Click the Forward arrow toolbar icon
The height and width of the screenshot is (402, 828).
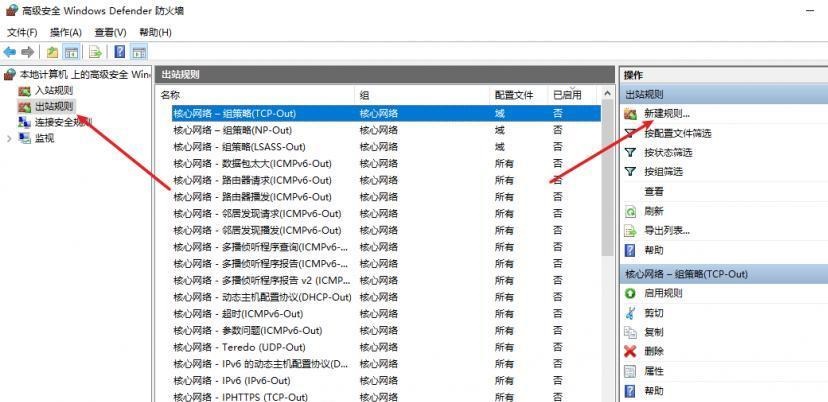click(27, 52)
